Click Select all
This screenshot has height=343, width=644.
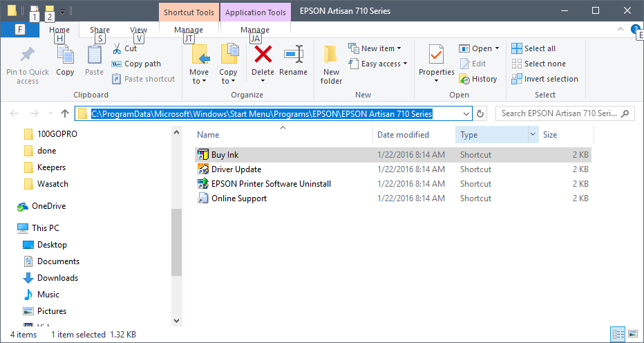533,48
